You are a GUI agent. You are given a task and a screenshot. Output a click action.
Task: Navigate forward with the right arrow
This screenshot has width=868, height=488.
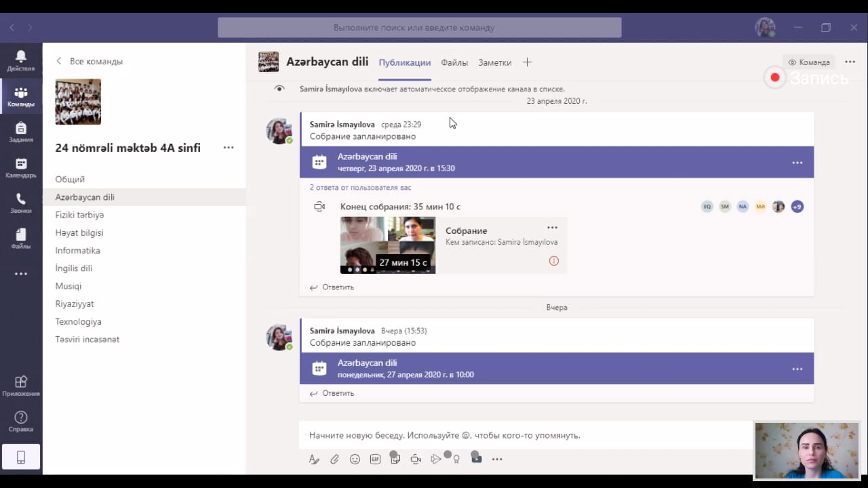coord(30,28)
